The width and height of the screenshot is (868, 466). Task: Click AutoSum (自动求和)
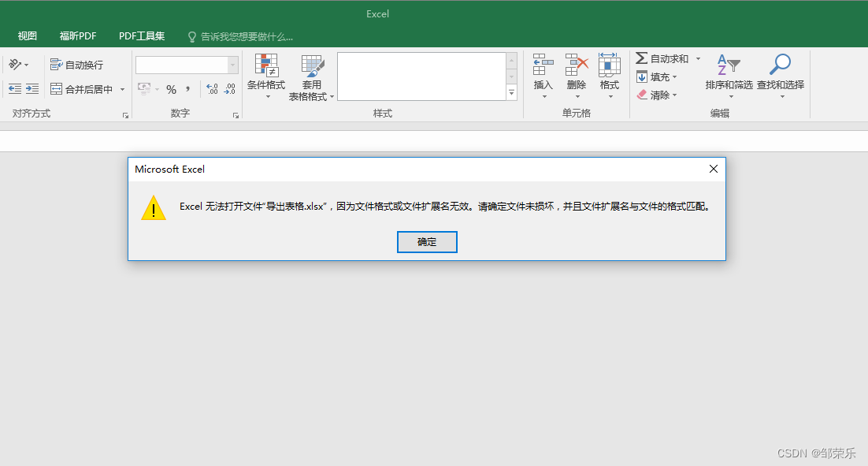pos(662,58)
